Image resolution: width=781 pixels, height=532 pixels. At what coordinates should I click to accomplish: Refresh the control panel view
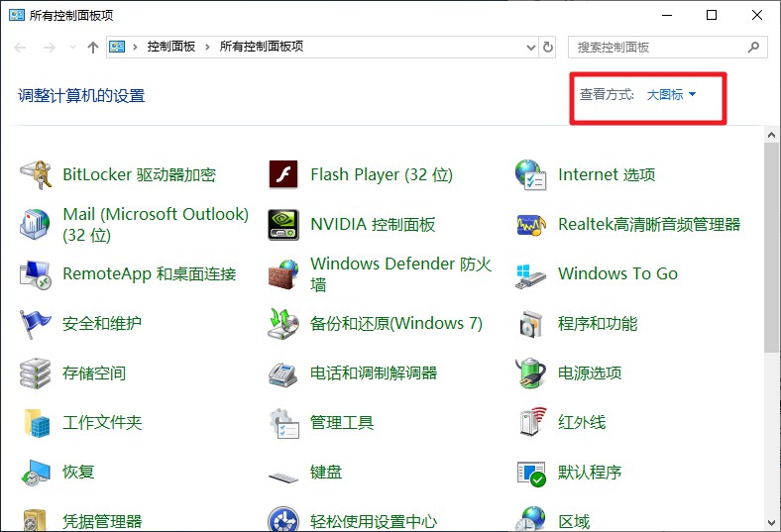[548, 48]
